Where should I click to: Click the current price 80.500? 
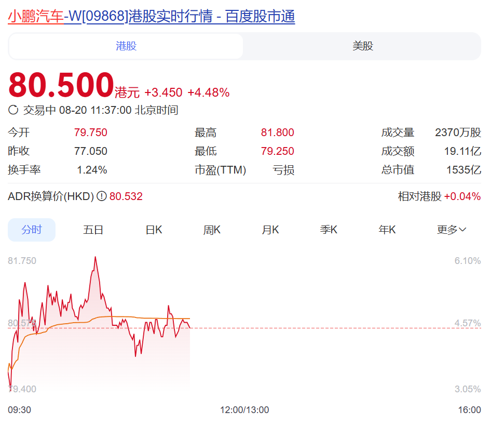(x=57, y=84)
